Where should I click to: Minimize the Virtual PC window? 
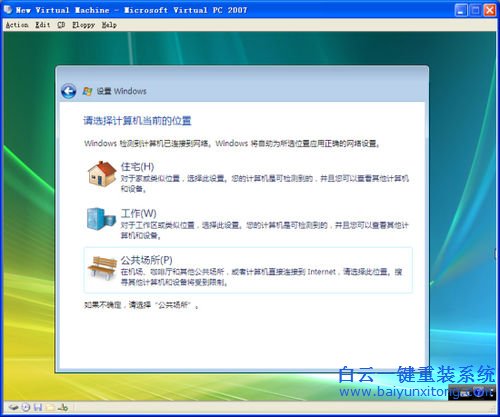(461, 10)
